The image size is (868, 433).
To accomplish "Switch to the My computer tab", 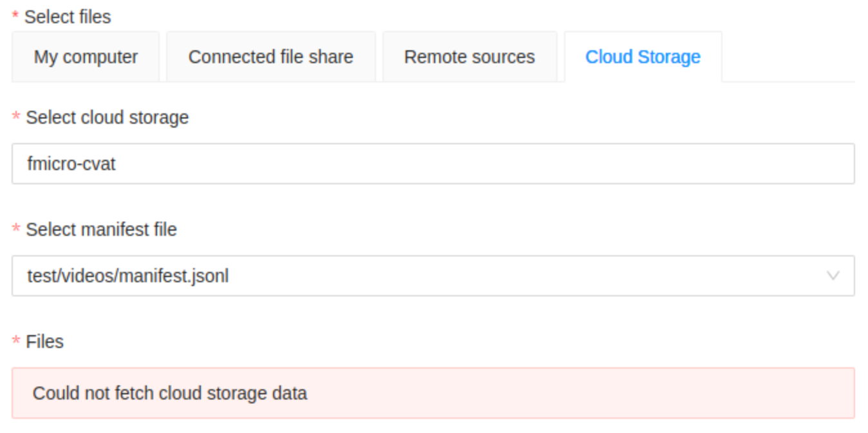I will point(86,57).
